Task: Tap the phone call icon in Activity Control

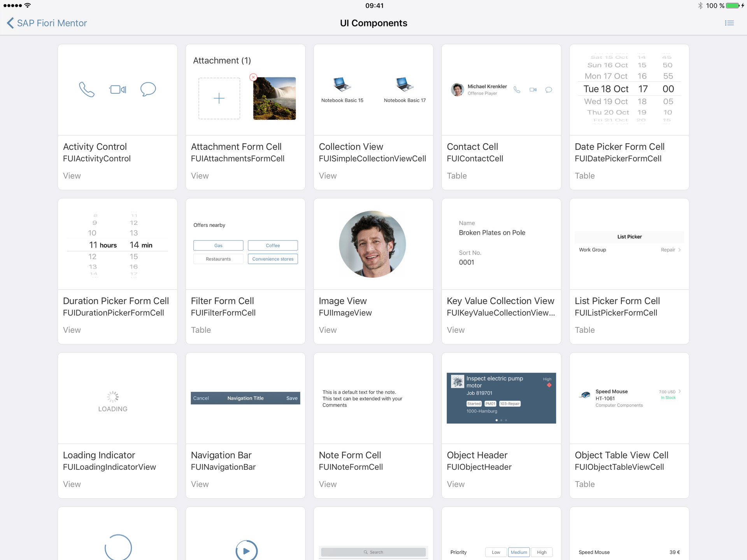Action: click(x=86, y=90)
